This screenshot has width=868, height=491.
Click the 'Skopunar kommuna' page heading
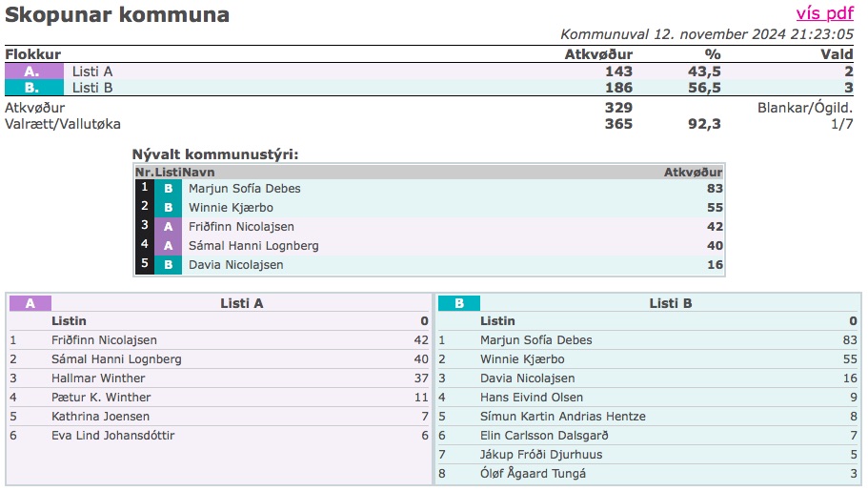click(x=117, y=15)
